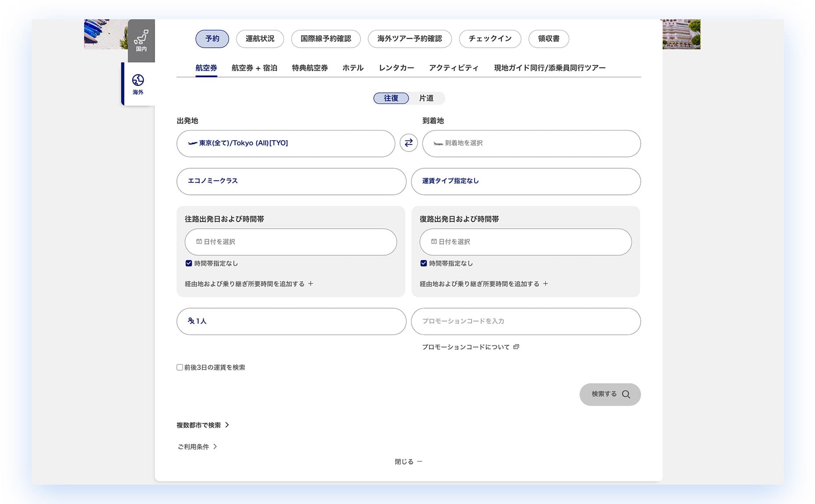Switch to the 特典航空券 tab
Viewport: 815px width, 504px height.
pyautogui.click(x=310, y=68)
